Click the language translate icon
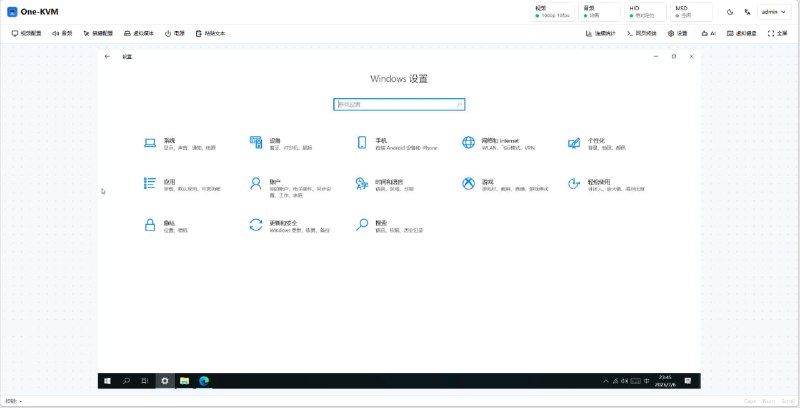Viewport: 800px width, 408px height. (747, 12)
